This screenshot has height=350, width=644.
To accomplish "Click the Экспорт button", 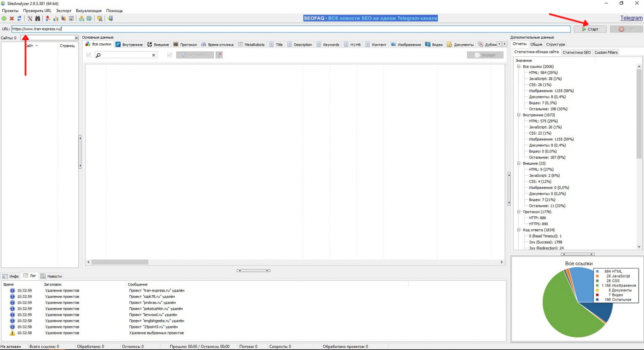I will click(485, 55).
